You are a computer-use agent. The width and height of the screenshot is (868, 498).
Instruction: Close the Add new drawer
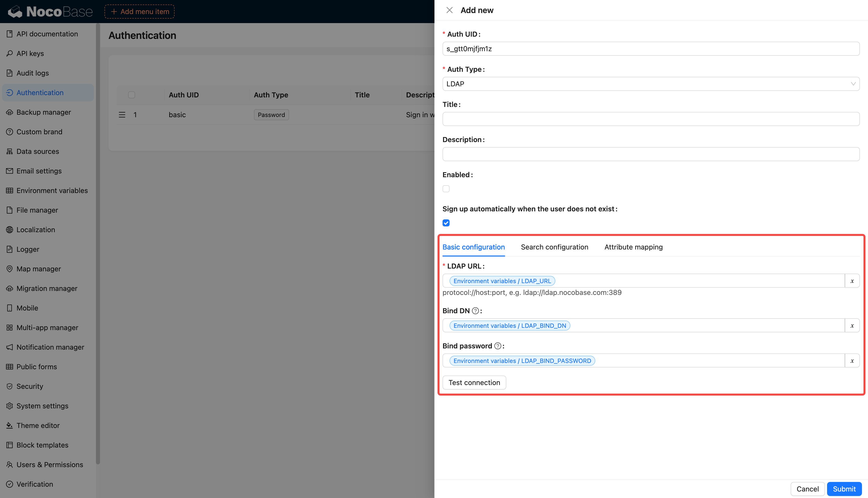449,10
